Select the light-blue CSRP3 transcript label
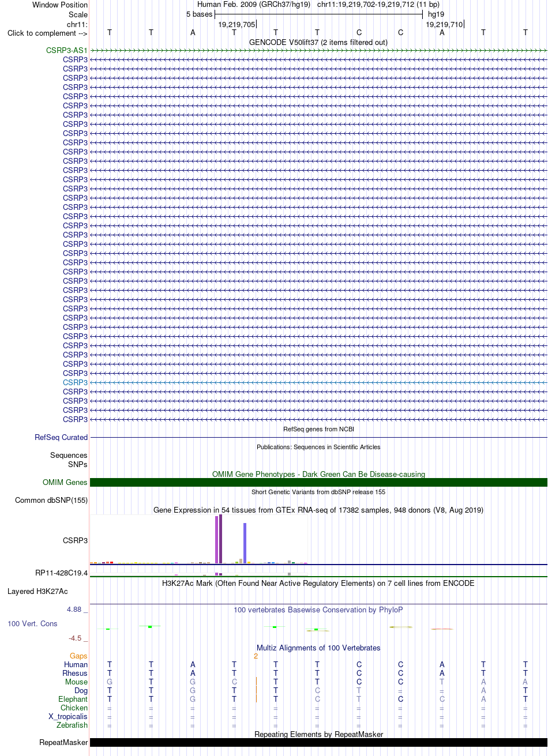The image size is (548, 756). click(76, 382)
